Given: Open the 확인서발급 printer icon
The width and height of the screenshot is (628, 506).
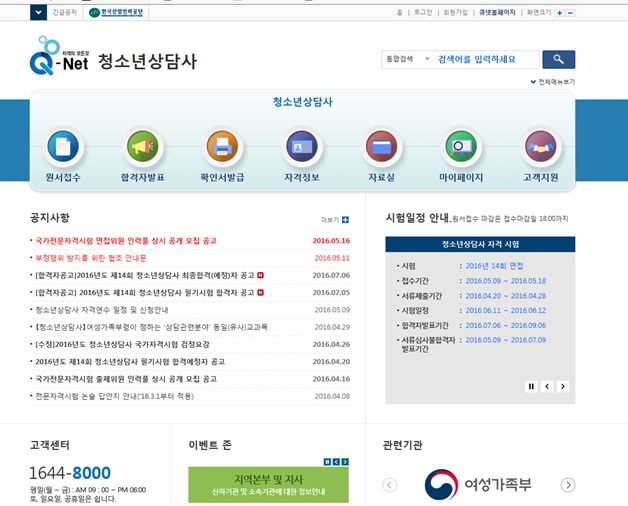Looking at the screenshot, I should click(x=222, y=146).
